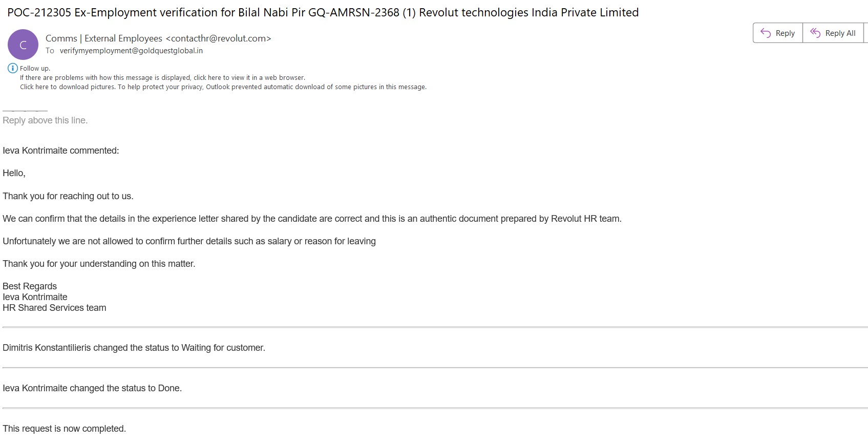
Task: Click the Reply All button
Action: [833, 33]
